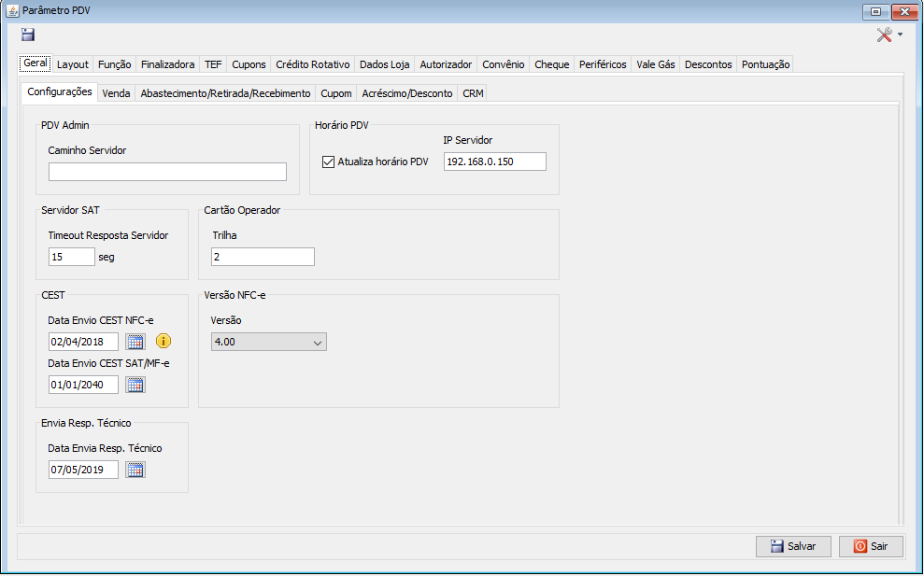Image resolution: width=924 pixels, height=576 pixels.
Task: Select the Geral tab
Action: [x=36, y=63]
